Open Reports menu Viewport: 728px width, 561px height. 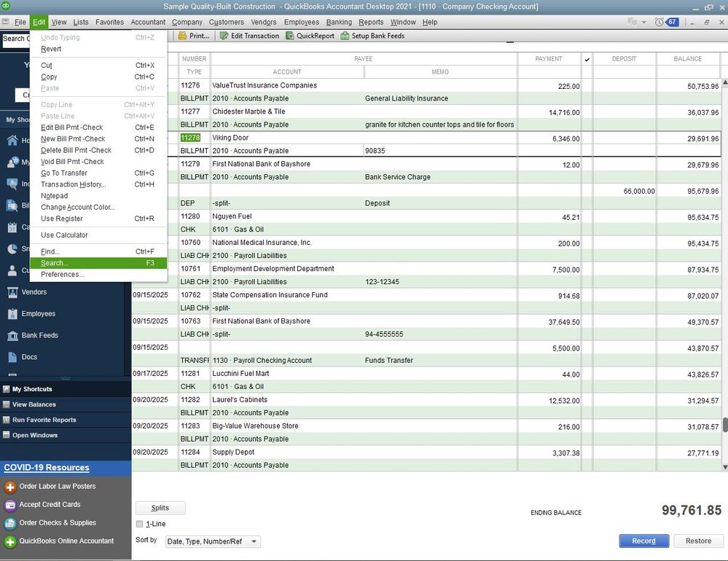371,22
